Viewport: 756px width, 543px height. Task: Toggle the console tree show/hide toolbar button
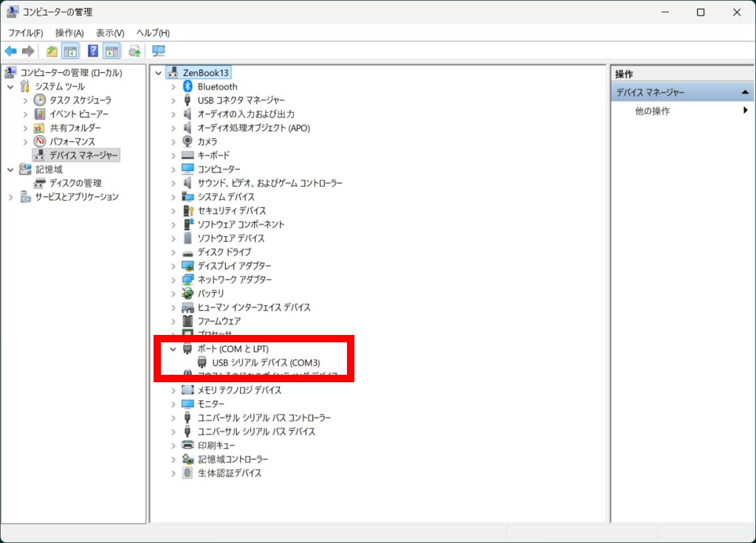[71, 51]
